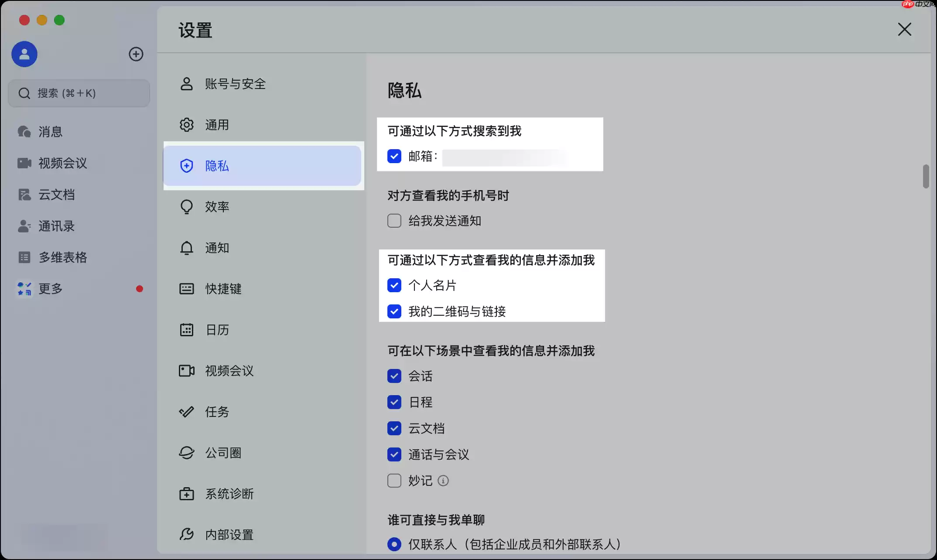
Task: Click heading 谁可直接与我单聊
Action: coord(436,520)
